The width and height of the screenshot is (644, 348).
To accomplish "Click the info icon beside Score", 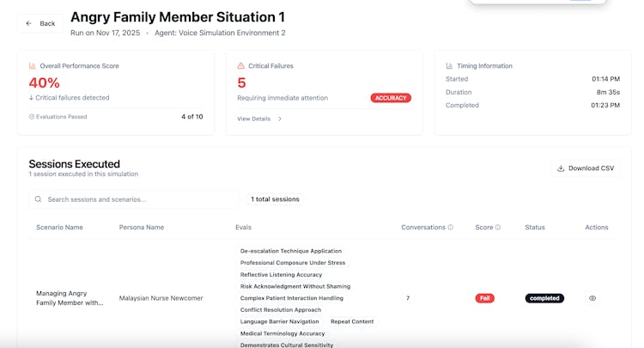I will (x=498, y=228).
